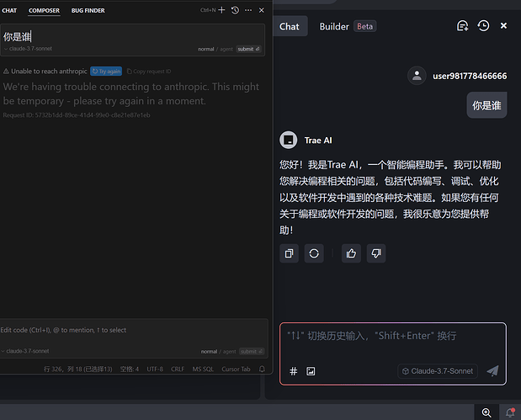Close the Trae chat panel
The width and height of the screenshot is (521, 420).
click(503, 25)
